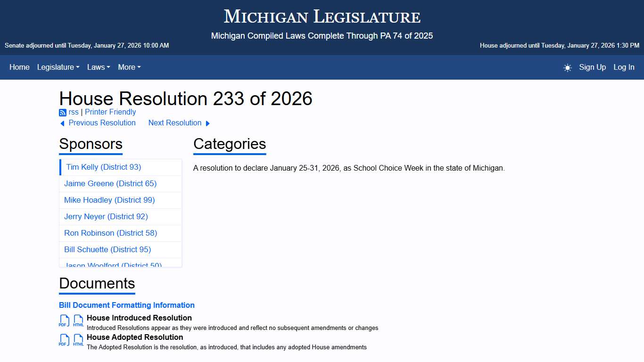Open the PDF of House Adopted Resolution
Image resolution: width=644 pixels, height=362 pixels.
(x=64, y=340)
